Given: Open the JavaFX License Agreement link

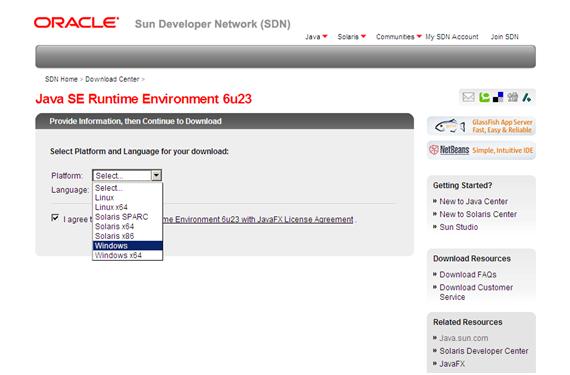Looking at the screenshot, I should (x=258, y=219).
